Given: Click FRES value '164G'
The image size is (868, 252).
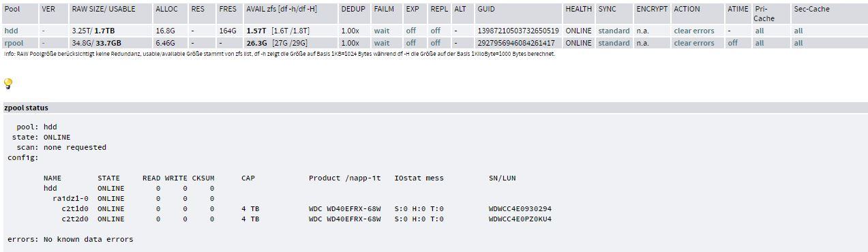Looking at the screenshot, I should 227,31.
